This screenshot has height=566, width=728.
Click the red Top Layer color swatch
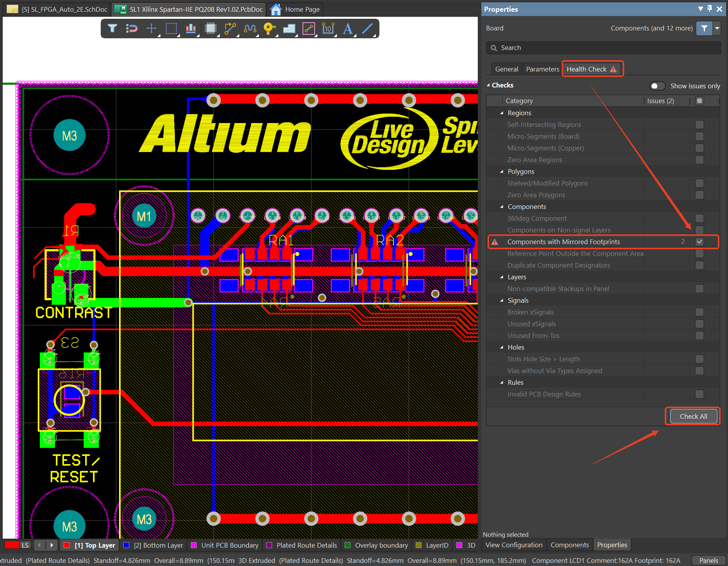[x=67, y=545]
